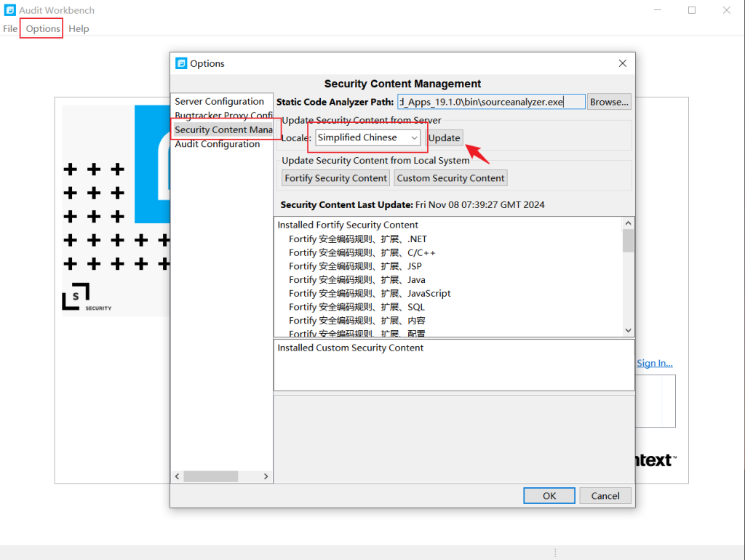Click Installed Fortify Security Content heading
745x560 pixels.
(348, 225)
